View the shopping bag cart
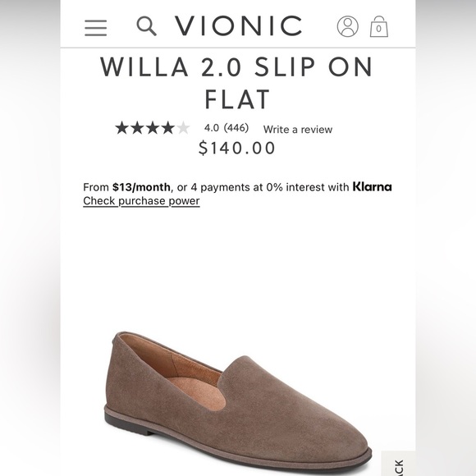The image size is (476, 476). click(x=379, y=27)
